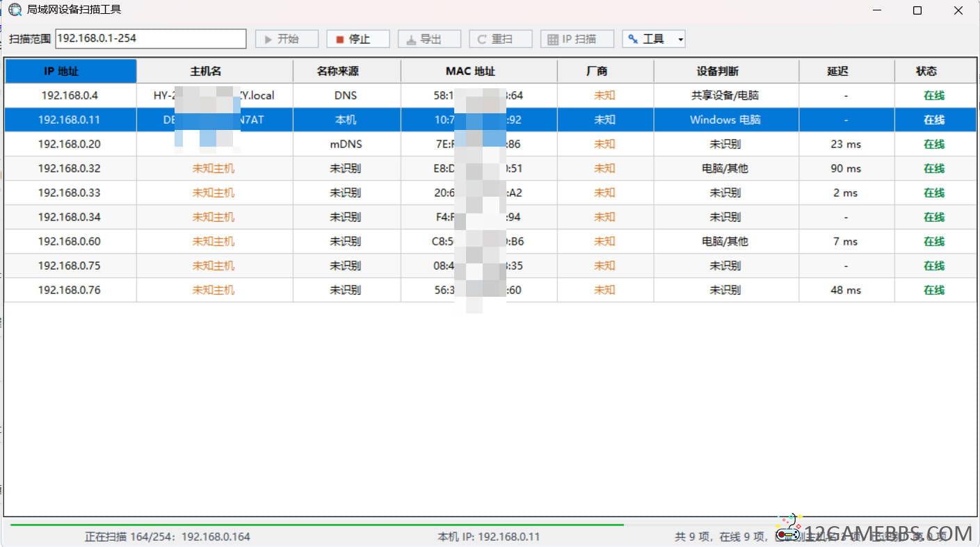Select row with IP 192.168.0.33
Viewport: 980px width, 547px height.
click(490, 193)
